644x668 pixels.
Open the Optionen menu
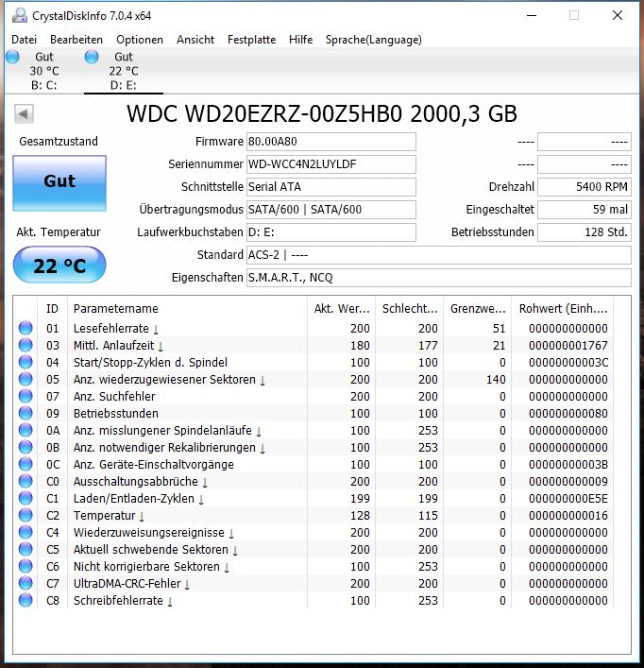pos(140,40)
